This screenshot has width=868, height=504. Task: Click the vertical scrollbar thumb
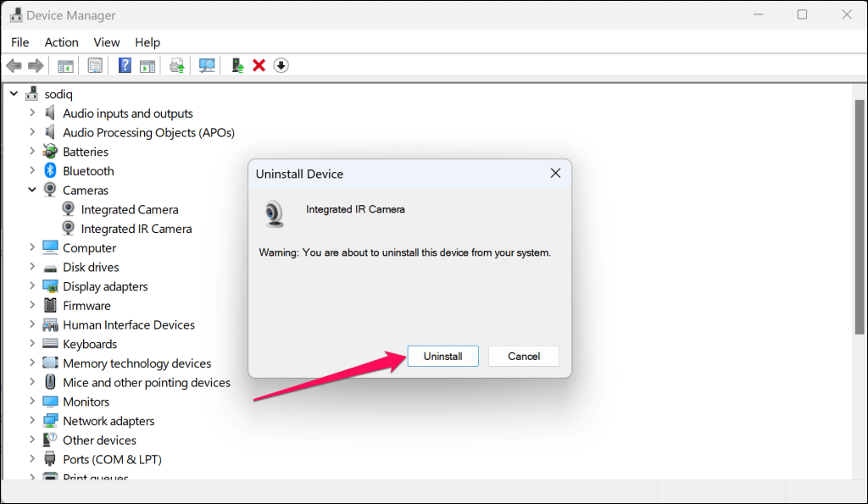(860, 217)
